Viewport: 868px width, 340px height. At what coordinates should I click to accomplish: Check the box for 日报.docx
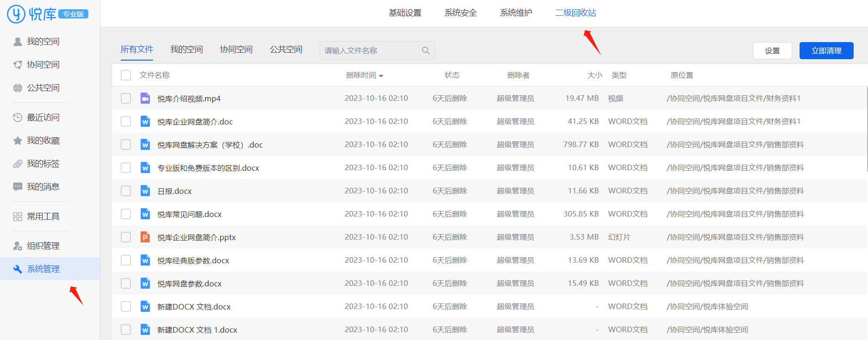[126, 191]
